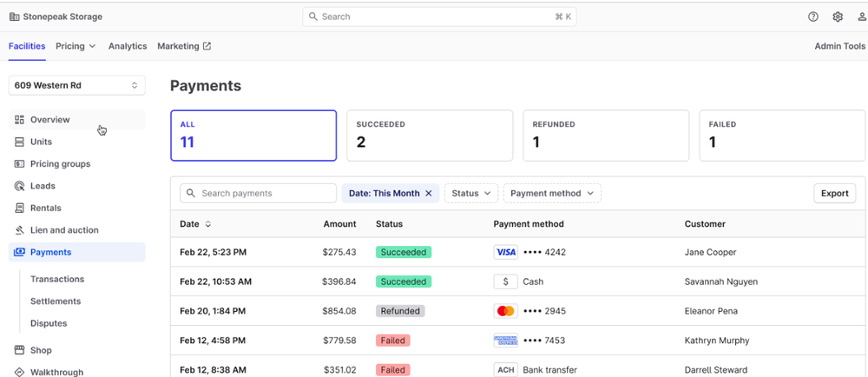The width and height of the screenshot is (868, 377).
Task: Select the Succeeded summary card
Action: point(429,136)
